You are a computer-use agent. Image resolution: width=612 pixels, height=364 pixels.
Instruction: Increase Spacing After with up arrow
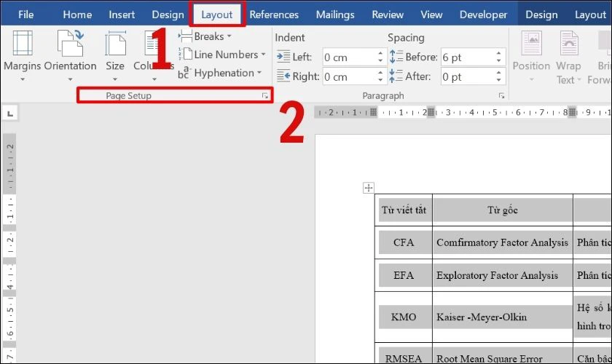pyautogui.click(x=499, y=72)
